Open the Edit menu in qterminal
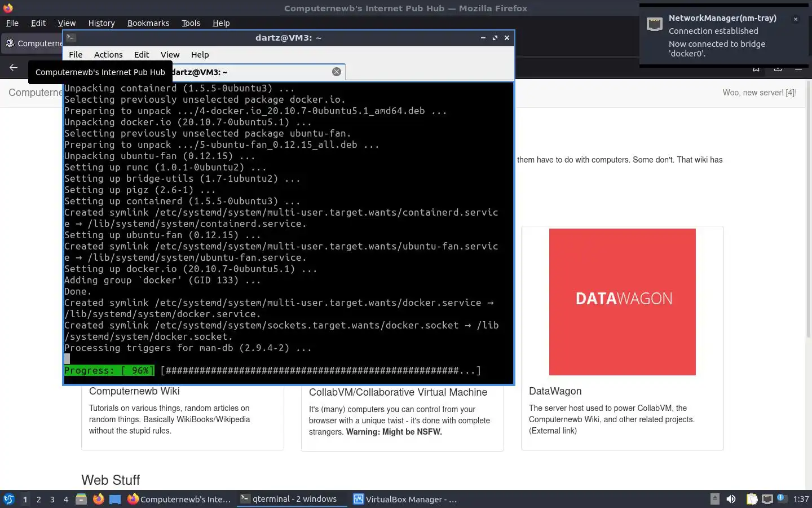The width and height of the screenshot is (812, 508). [142, 55]
